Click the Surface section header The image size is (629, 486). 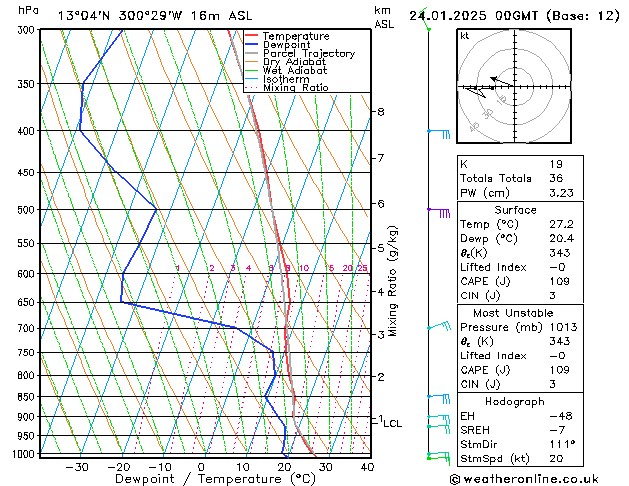[515, 210]
